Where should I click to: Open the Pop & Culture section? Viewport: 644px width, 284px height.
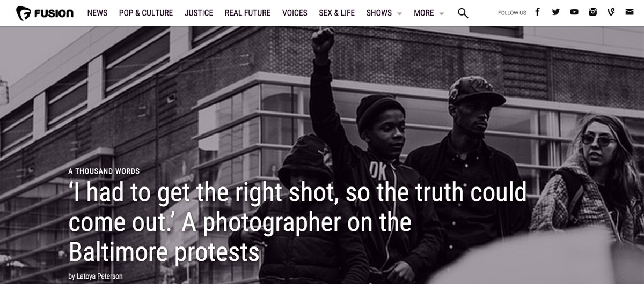[x=146, y=13]
